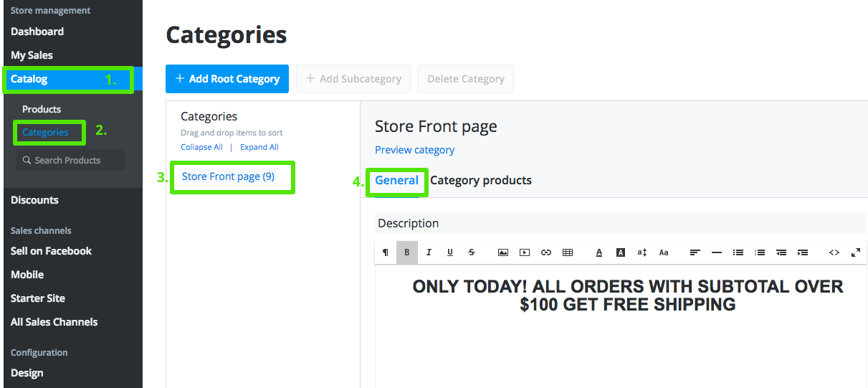
Task: Toggle HTML code view in the editor
Action: (834, 252)
